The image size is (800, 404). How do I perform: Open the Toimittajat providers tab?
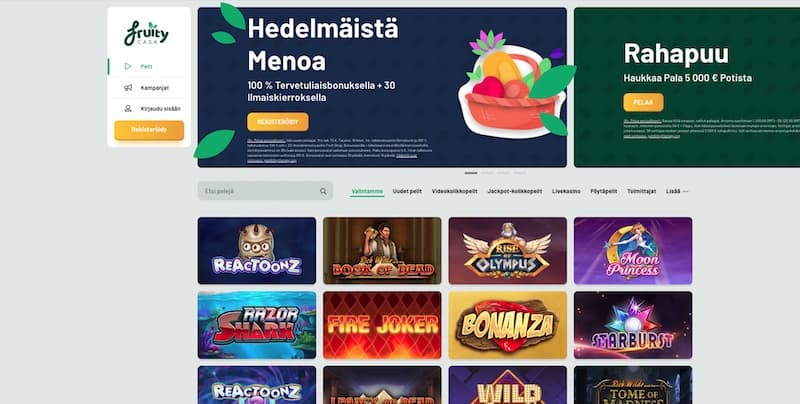(641, 191)
